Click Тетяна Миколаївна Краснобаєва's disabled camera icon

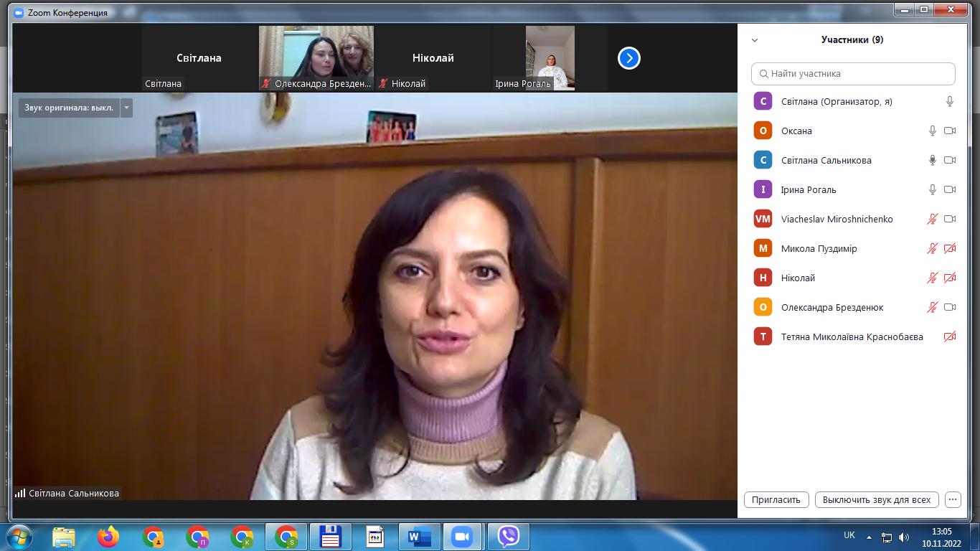950,336
